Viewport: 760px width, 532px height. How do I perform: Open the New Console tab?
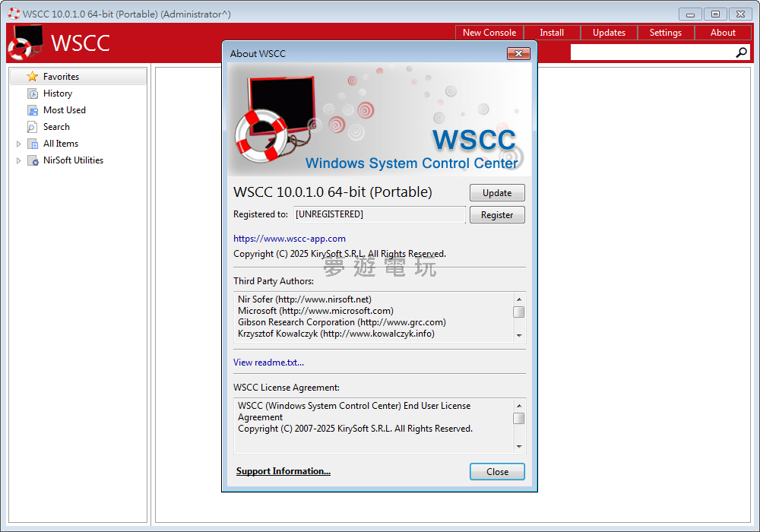point(489,33)
